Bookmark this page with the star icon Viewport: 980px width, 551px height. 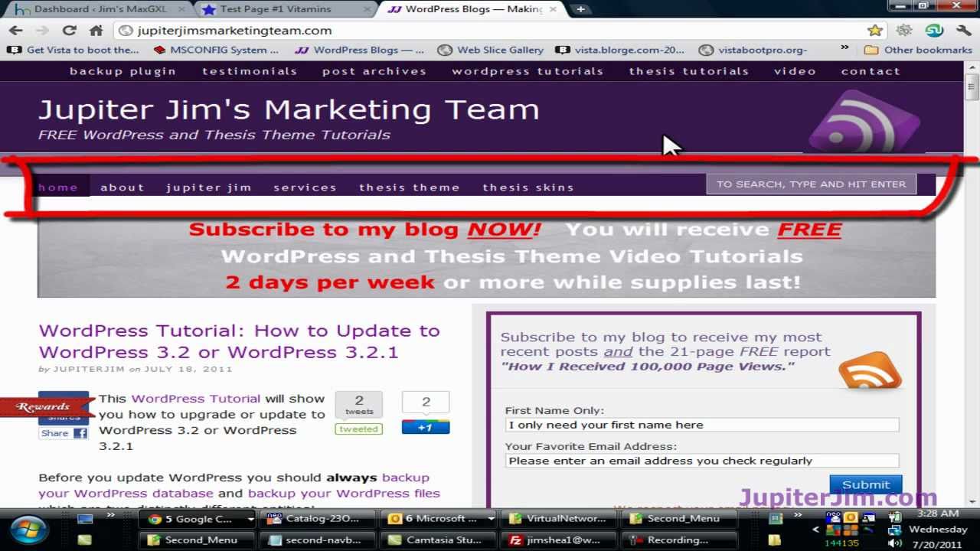click(x=875, y=31)
